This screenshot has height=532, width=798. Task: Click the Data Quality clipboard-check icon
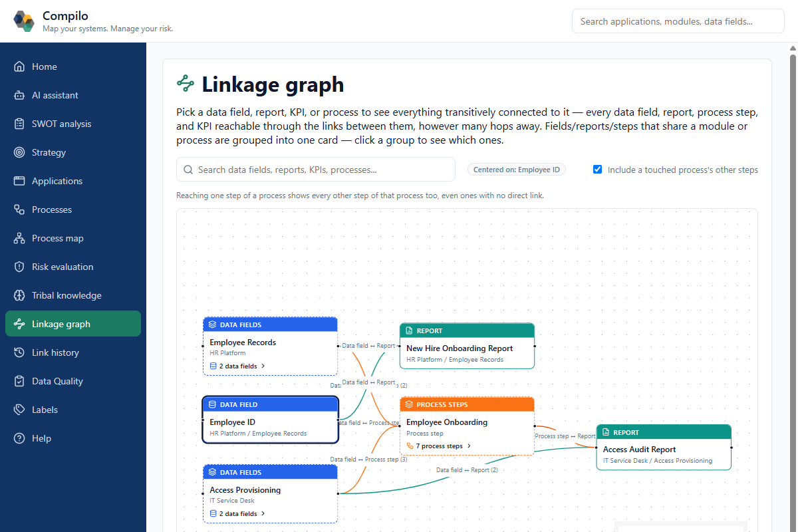point(19,381)
